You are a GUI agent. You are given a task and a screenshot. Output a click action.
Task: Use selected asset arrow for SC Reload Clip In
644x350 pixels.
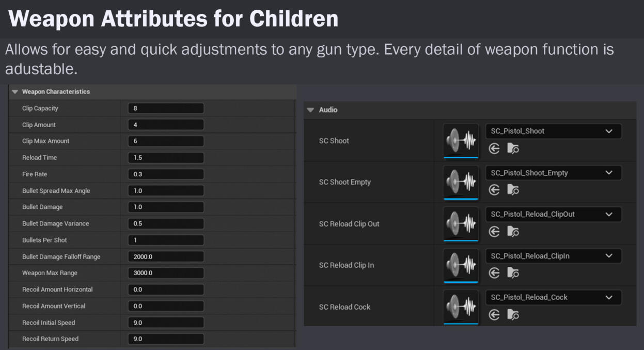(494, 273)
